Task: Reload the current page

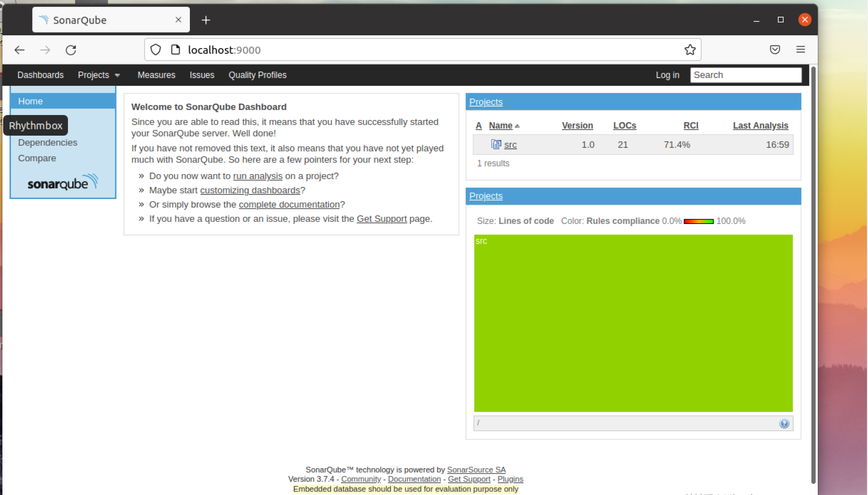Action: click(x=71, y=50)
